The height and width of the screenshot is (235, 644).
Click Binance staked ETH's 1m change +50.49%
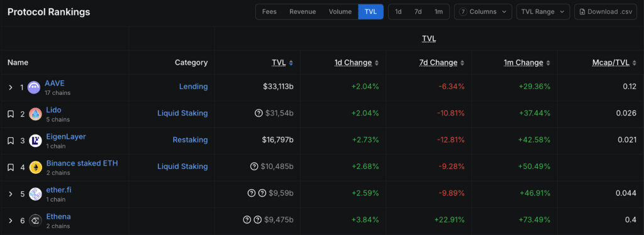[535, 167]
